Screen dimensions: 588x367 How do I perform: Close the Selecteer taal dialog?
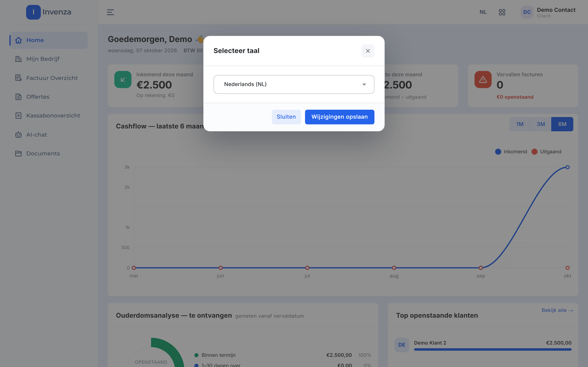368,51
